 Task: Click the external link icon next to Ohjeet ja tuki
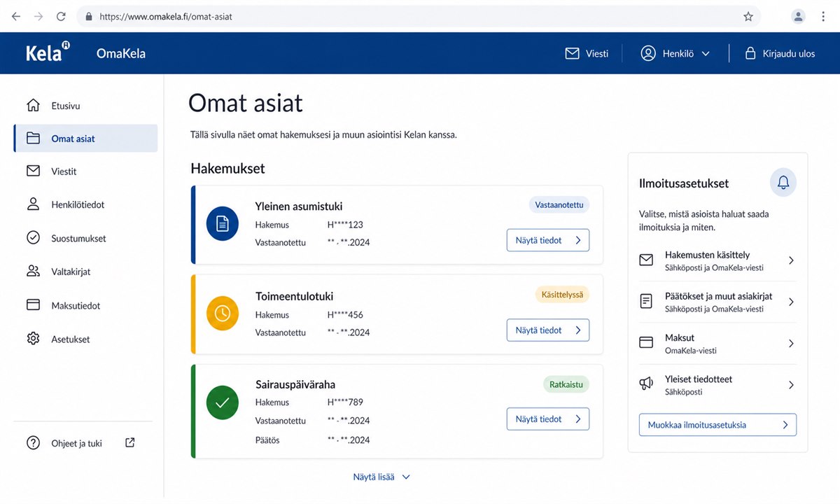coord(129,442)
